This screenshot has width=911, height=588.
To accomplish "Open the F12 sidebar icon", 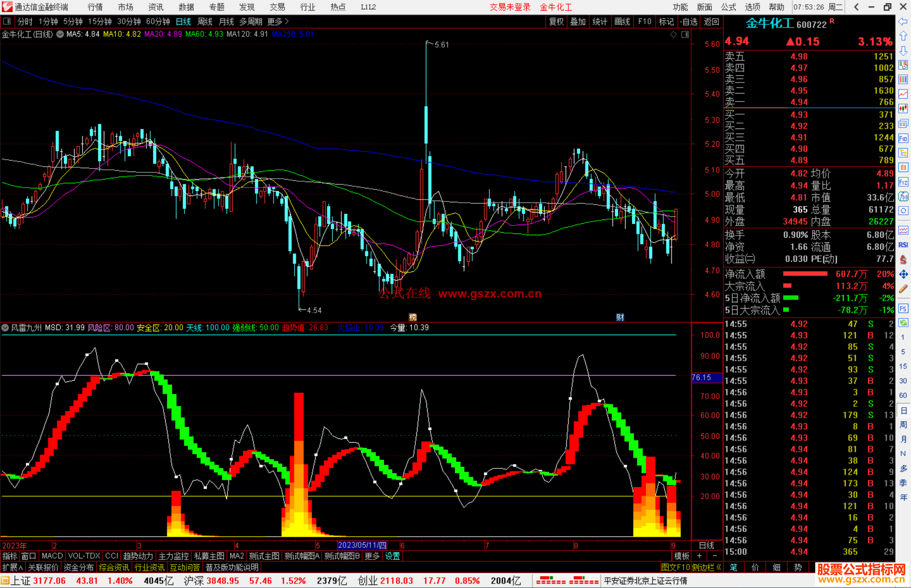I will pyautogui.click(x=903, y=182).
